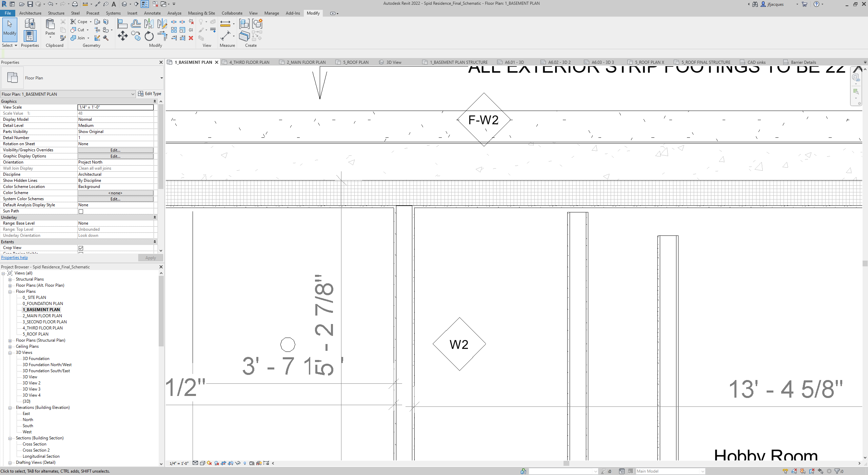Image resolution: width=868 pixels, height=475 pixels.
Task: Open the Cope dropdown arrow
Action: [x=91, y=22]
